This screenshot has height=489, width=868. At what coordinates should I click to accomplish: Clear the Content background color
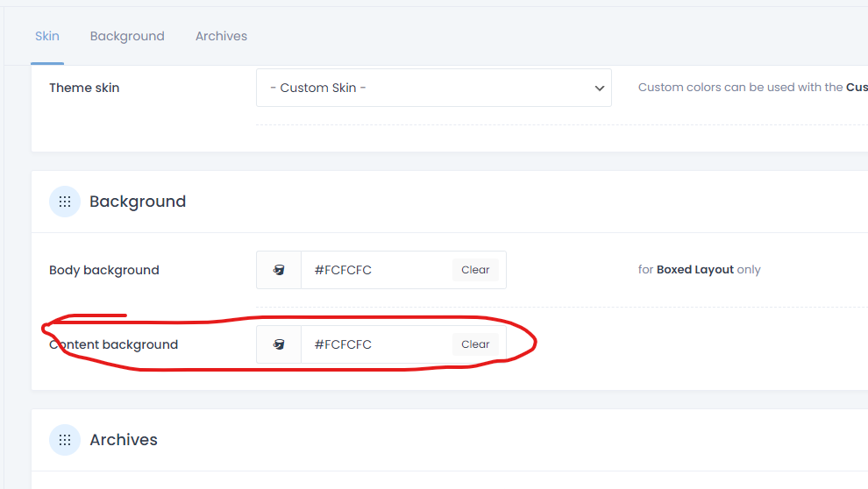[x=475, y=344]
